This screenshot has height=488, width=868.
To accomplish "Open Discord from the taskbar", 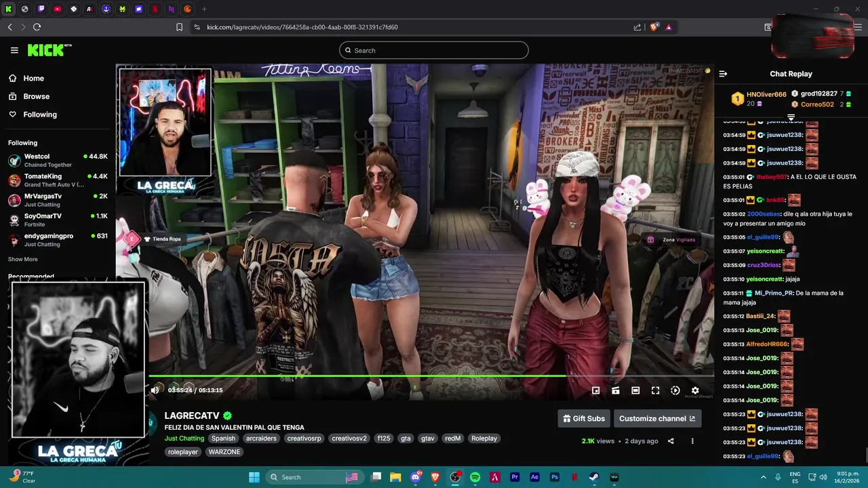I will pos(416,477).
